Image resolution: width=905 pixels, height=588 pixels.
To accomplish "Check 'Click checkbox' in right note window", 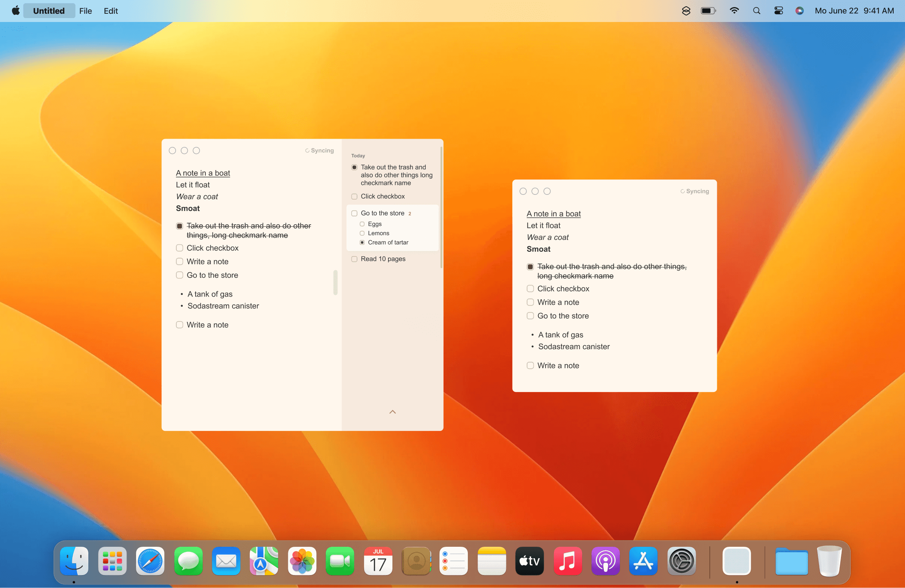I will 530,289.
